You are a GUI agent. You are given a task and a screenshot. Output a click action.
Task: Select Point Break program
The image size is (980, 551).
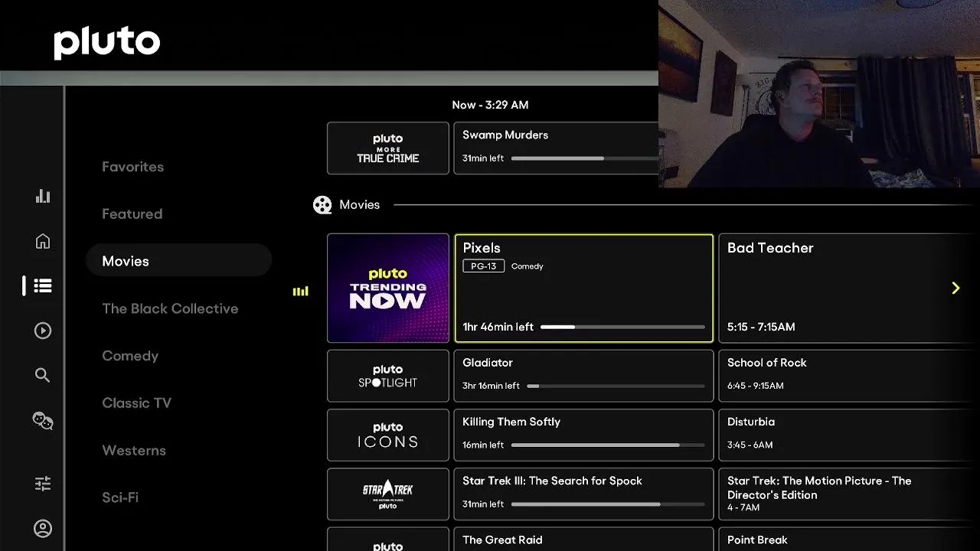(x=849, y=539)
